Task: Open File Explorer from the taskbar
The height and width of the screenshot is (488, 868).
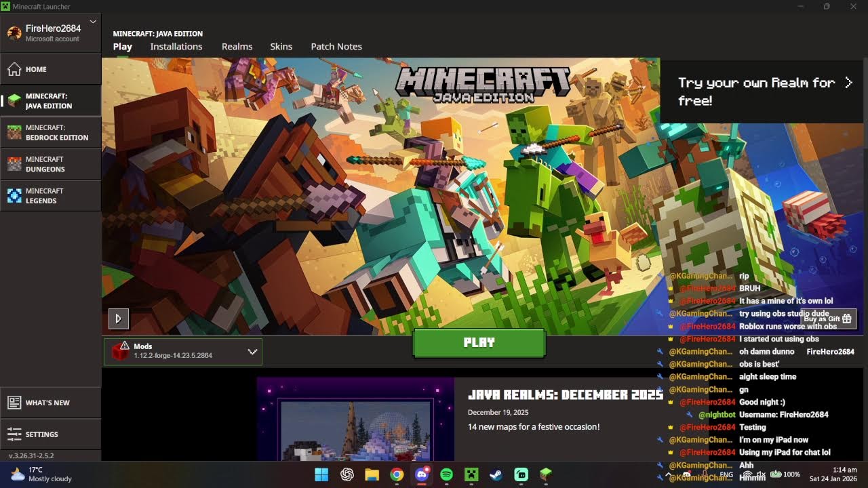Action: (372, 474)
